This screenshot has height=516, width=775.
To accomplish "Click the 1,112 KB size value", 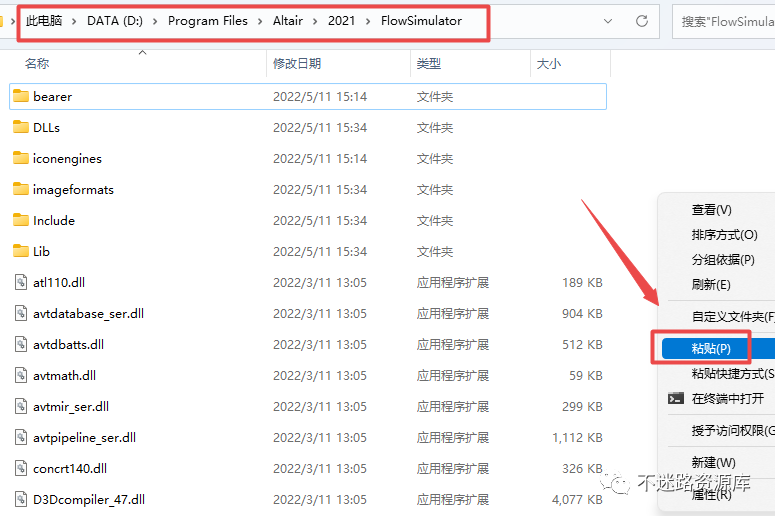I will (x=577, y=438).
